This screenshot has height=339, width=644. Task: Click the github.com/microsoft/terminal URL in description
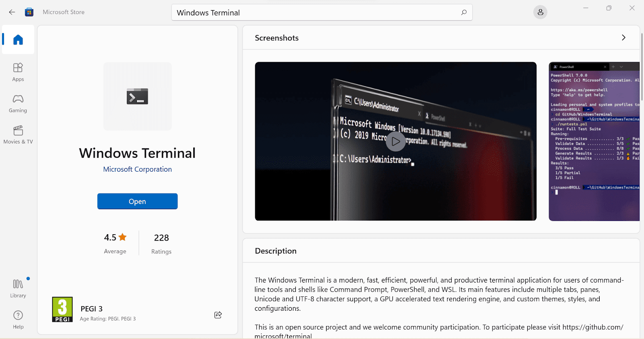click(x=439, y=332)
